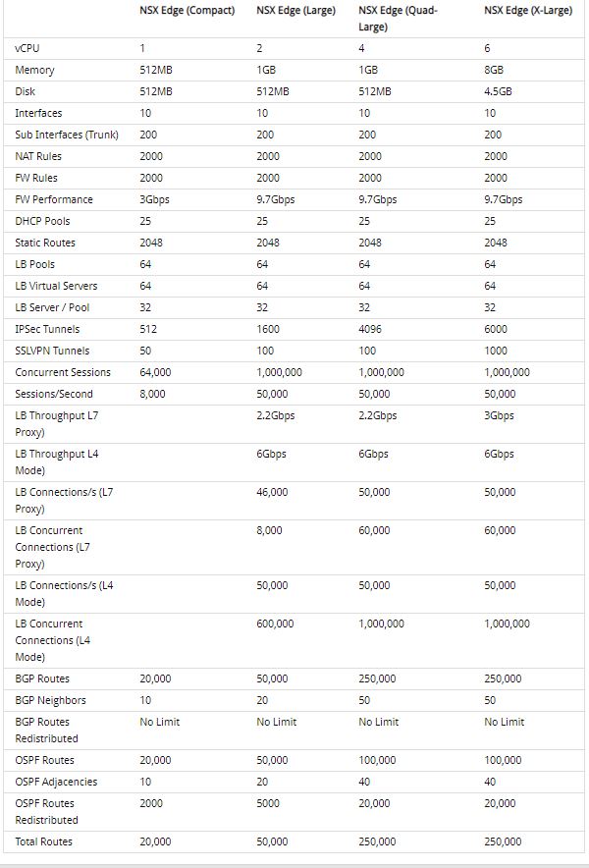Click the 8GB memory value for X-Large

click(493, 70)
